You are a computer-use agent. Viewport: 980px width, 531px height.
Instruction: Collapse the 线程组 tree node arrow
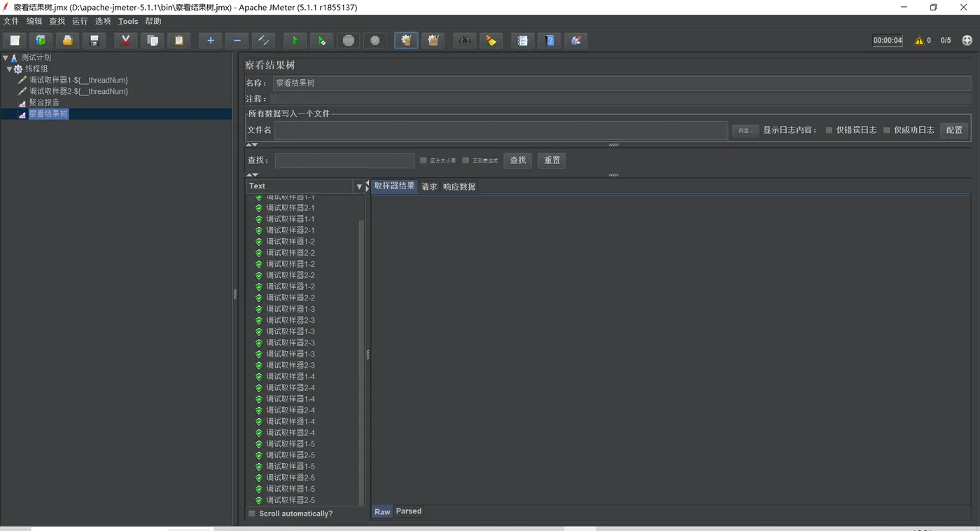click(9, 69)
